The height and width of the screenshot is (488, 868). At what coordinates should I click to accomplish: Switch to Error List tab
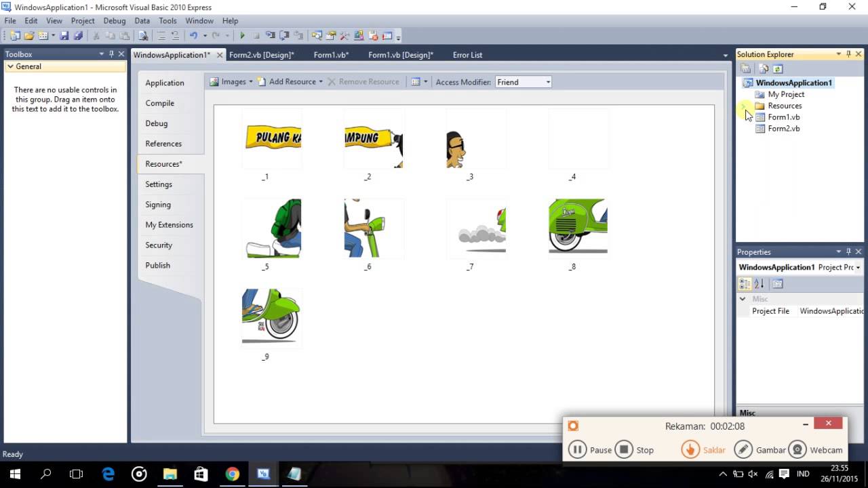467,55
